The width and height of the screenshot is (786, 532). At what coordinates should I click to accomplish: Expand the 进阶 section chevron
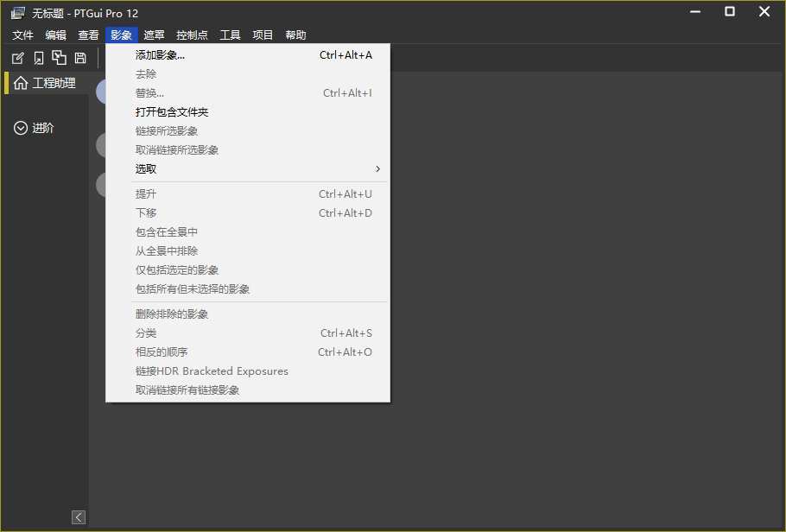pyautogui.click(x=21, y=128)
